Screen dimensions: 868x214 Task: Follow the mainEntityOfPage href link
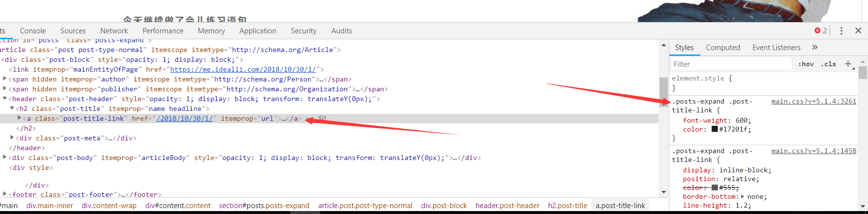coord(243,69)
